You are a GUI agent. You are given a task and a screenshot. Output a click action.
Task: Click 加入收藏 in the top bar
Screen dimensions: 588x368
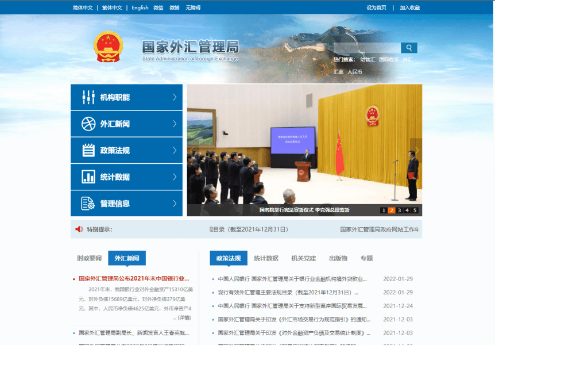click(410, 7)
